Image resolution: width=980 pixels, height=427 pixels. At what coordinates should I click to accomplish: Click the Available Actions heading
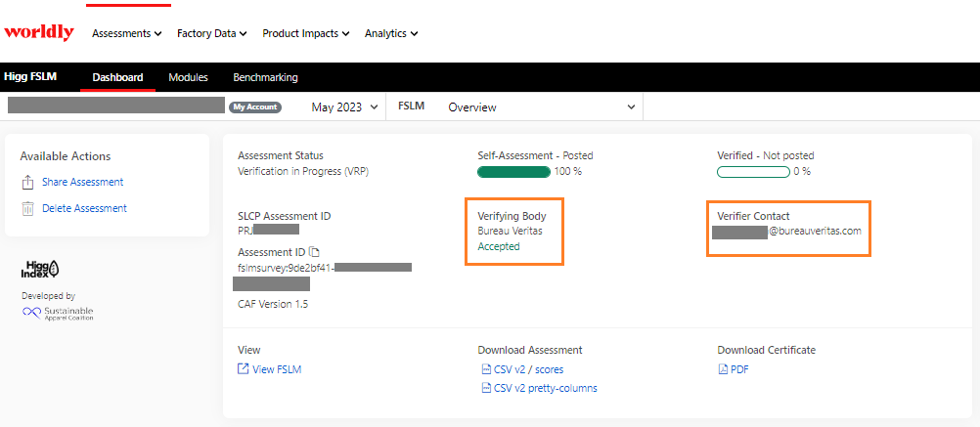coord(66,156)
